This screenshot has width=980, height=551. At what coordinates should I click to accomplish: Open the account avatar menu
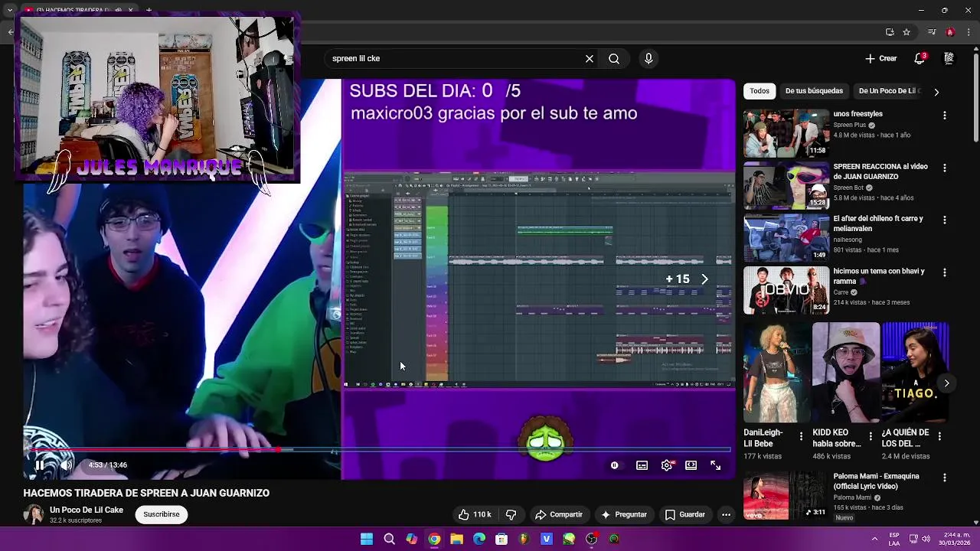[949, 58]
